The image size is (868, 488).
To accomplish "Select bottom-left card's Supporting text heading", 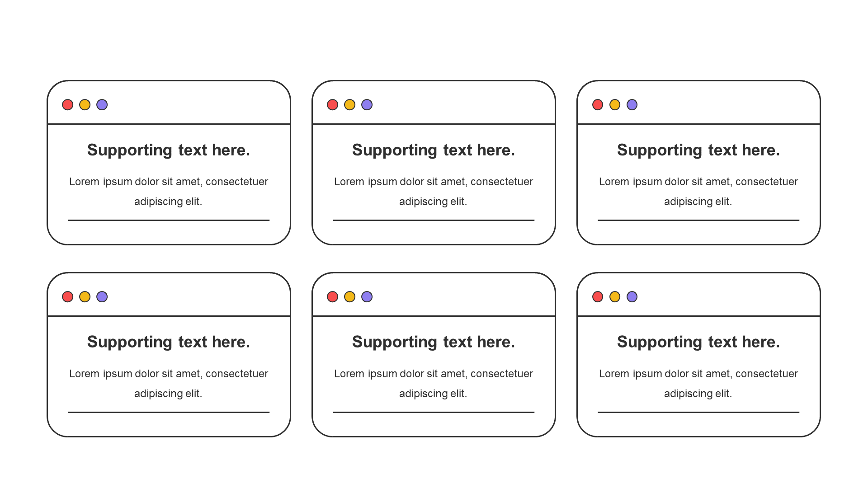I will [169, 342].
